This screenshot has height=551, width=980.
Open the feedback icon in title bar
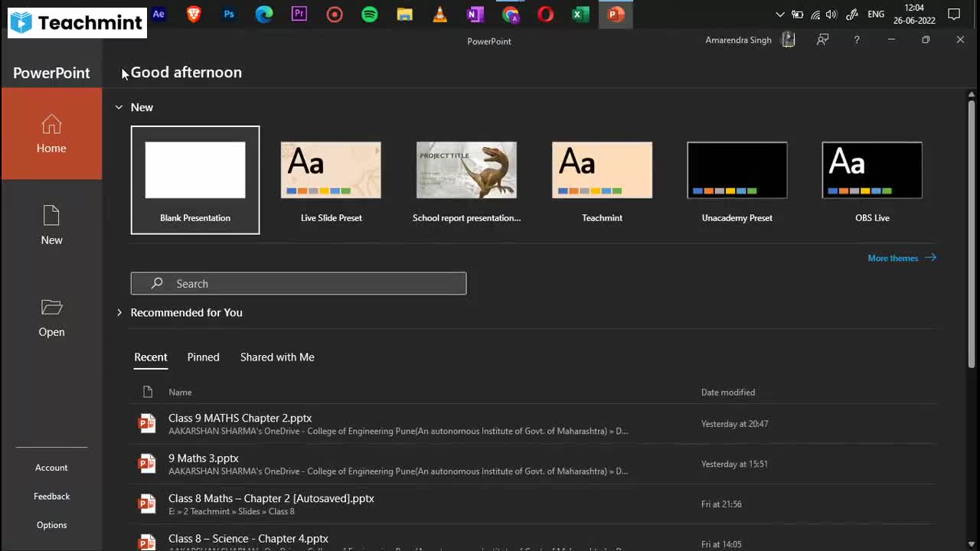pos(822,40)
